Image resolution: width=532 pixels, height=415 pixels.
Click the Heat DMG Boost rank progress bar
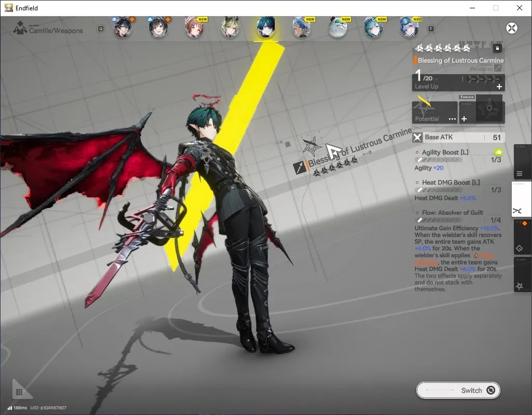(437, 190)
